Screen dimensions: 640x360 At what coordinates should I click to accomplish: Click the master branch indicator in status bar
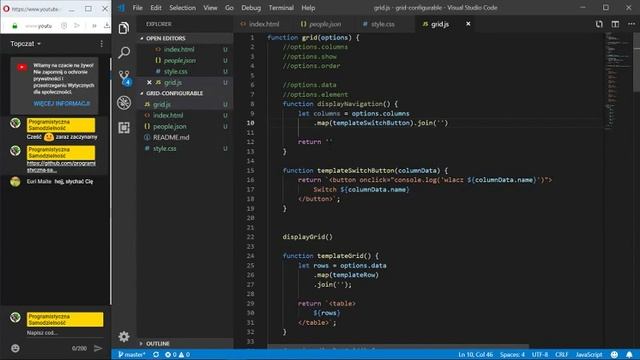coord(131,355)
